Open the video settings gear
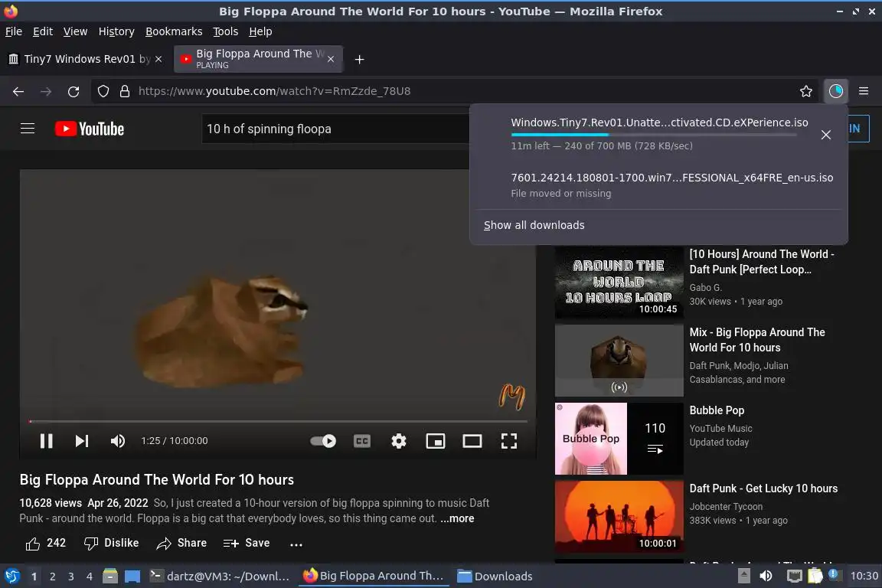The height and width of the screenshot is (588, 882). 399,441
